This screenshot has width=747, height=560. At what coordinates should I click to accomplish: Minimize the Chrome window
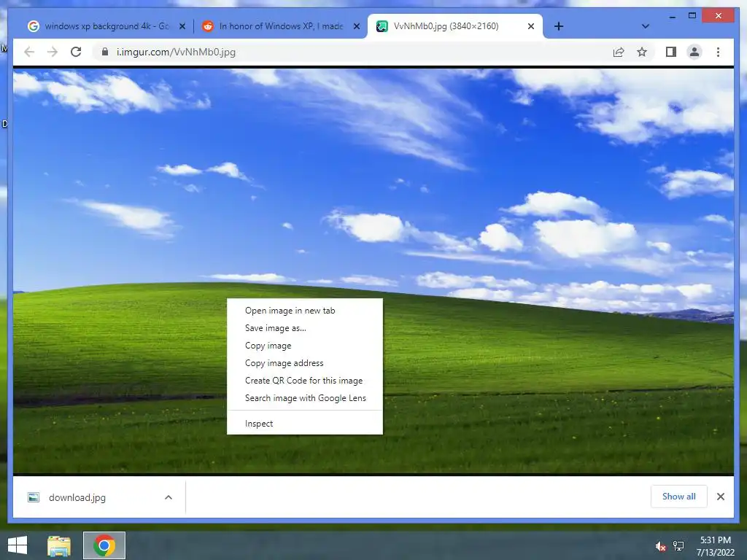pyautogui.click(x=672, y=17)
